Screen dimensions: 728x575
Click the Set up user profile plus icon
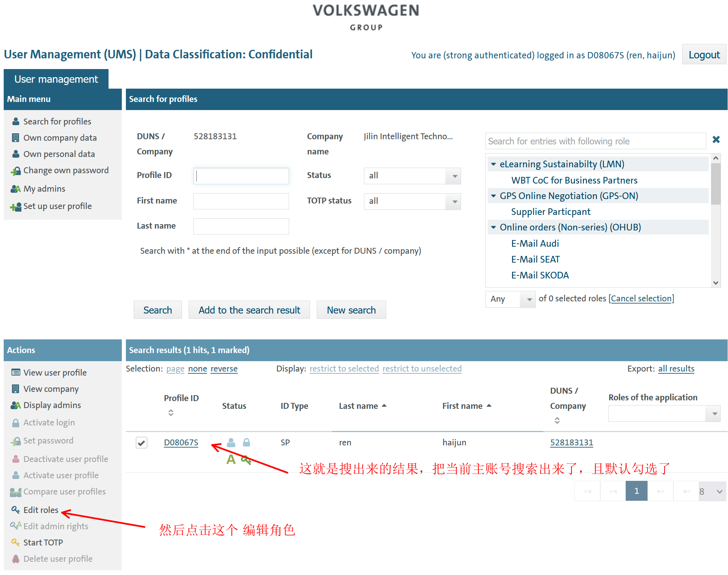(x=16, y=206)
